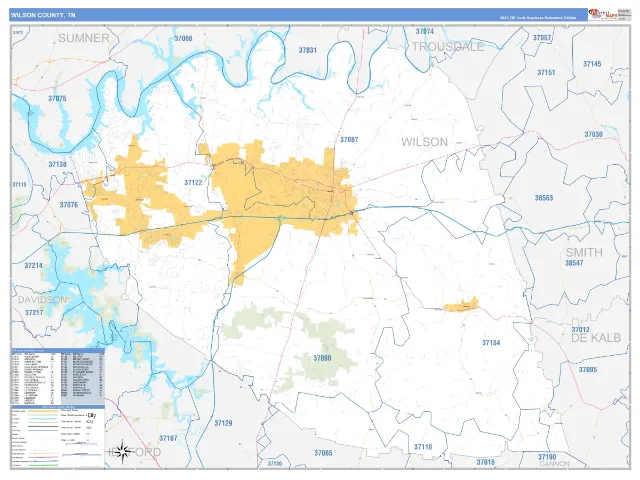Click ZIP code label 37016
This screenshot has width=640, height=480.
(485, 462)
